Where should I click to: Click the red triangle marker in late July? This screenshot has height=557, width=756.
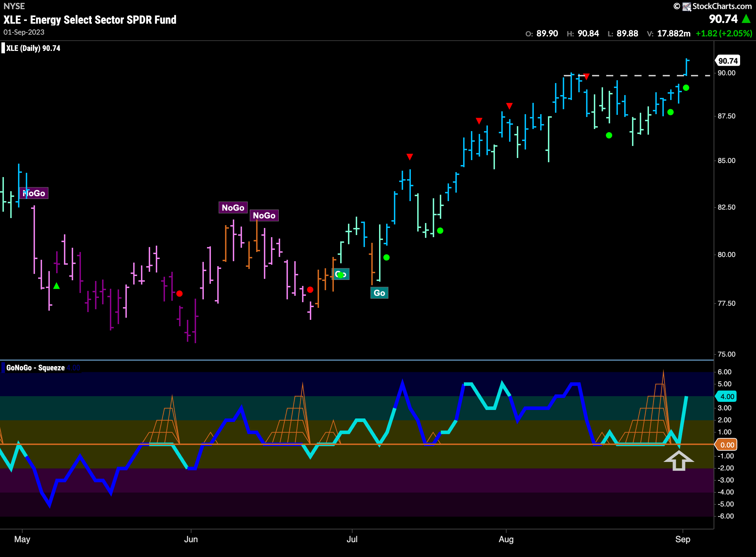point(479,121)
